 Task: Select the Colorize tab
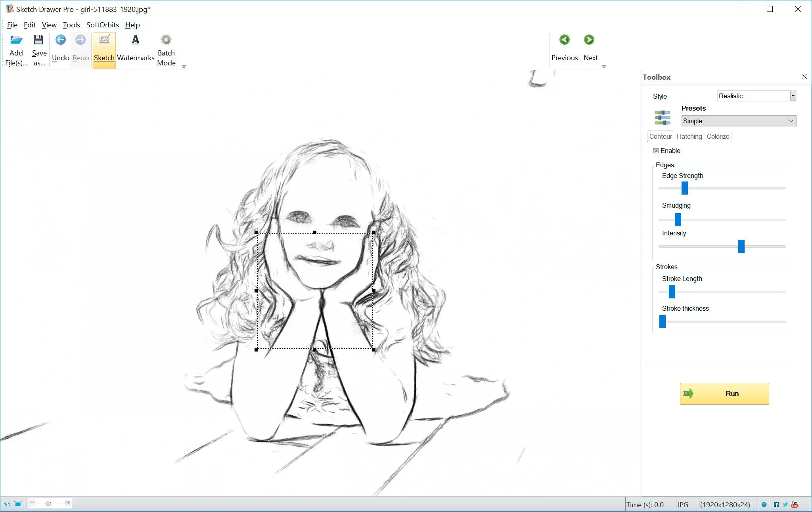tap(718, 136)
